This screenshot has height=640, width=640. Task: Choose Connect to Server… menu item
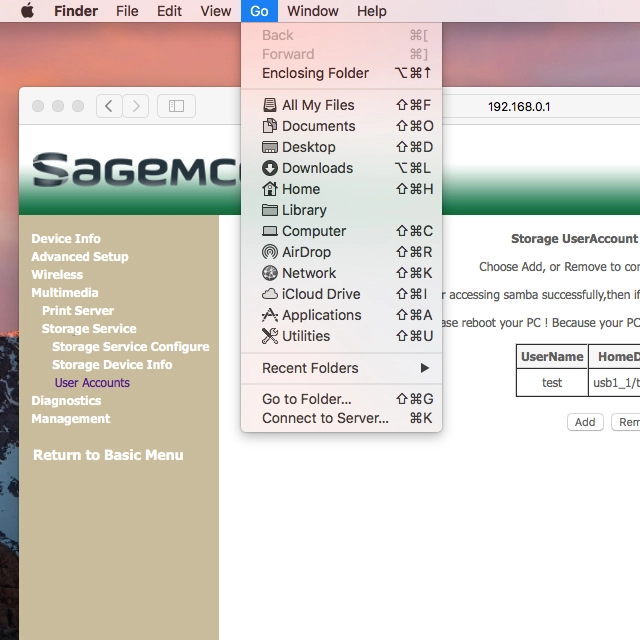(x=341, y=418)
